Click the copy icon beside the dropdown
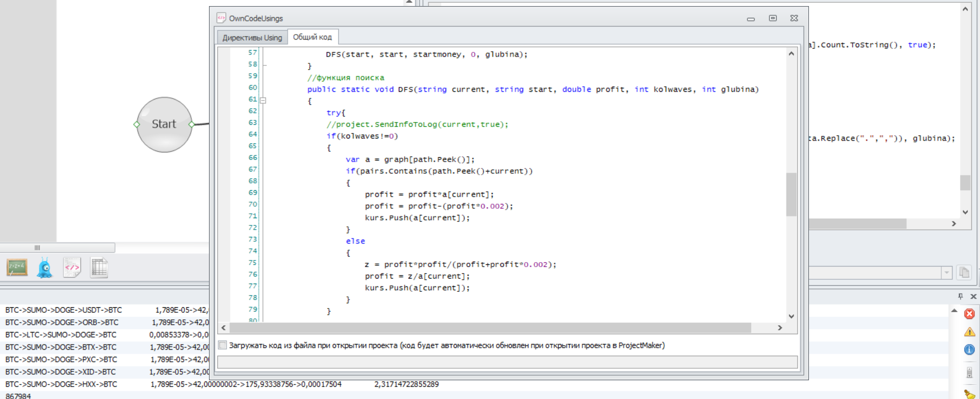This screenshot has height=399, width=980. pyautogui.click(x=964, y=273)
